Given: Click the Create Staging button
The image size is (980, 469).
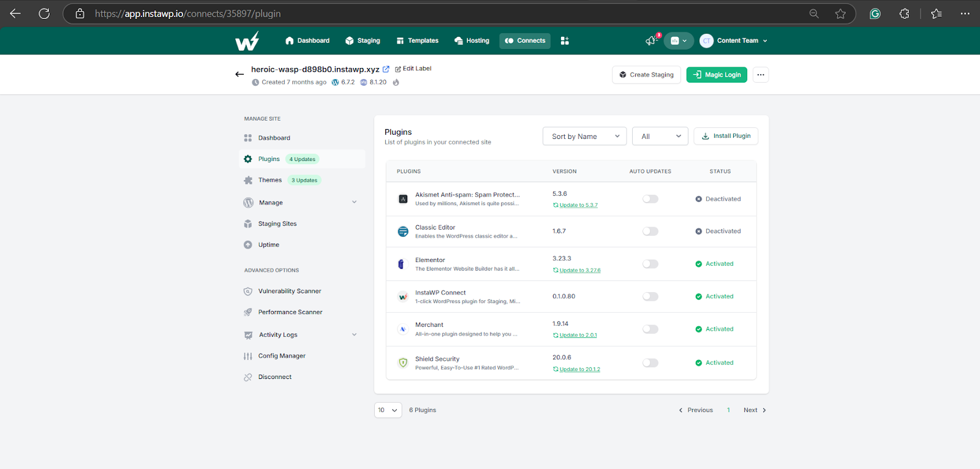Looking at the screenshot, I should coord(646,75).
